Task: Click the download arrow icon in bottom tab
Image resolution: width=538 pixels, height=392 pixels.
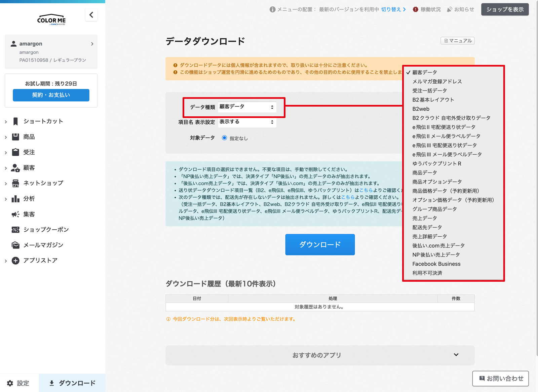Action: click(52, 383)
